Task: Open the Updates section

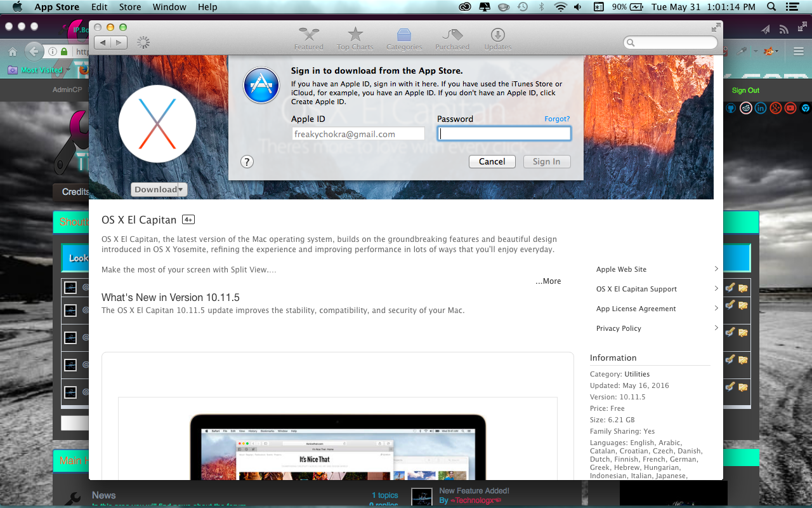Action: [498, 38]
